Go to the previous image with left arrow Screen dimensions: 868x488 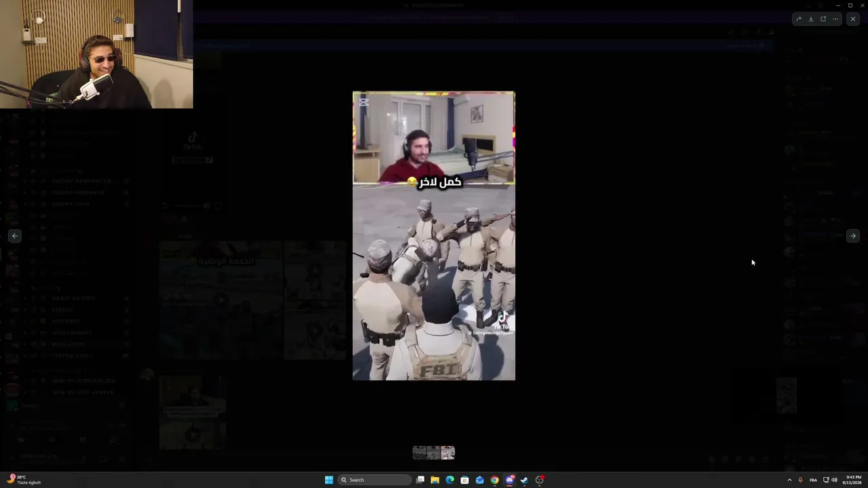[x=15, y=236]
